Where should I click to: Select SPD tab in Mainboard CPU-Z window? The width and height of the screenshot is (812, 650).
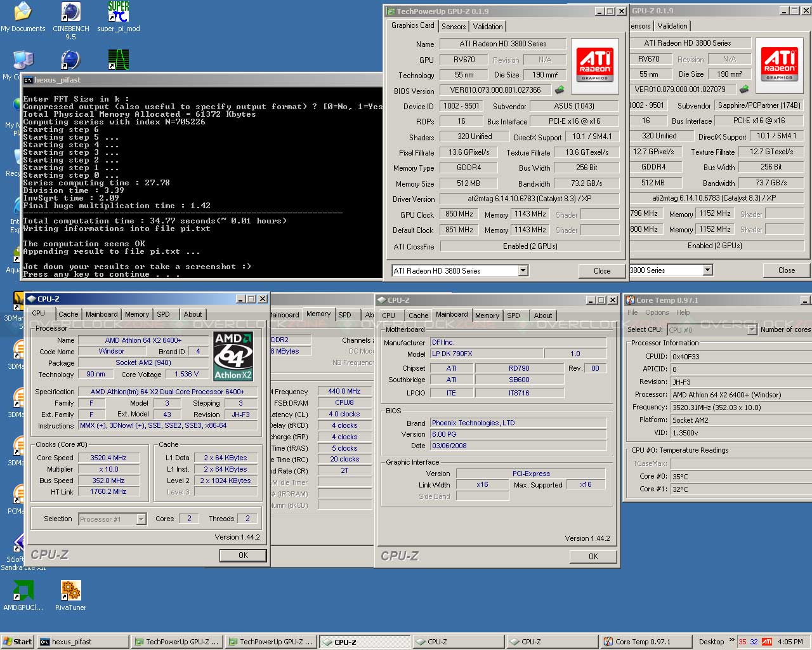[514, 315]
